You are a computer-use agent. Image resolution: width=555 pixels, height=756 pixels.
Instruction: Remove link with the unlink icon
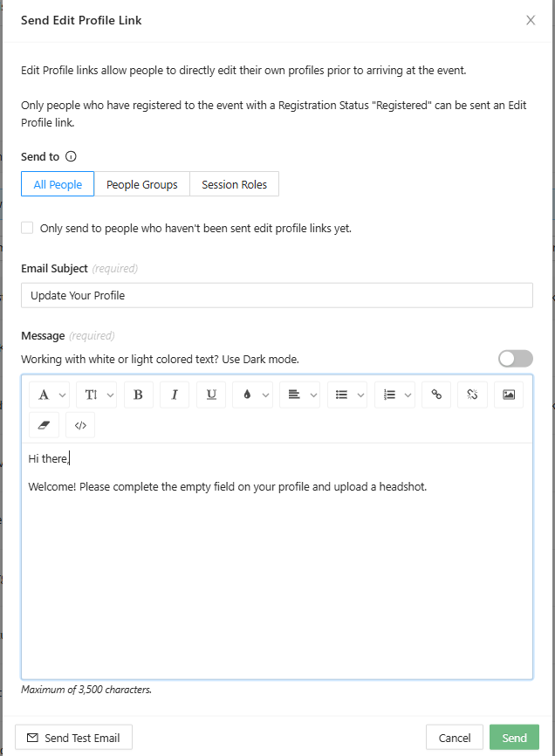(472, 395)
